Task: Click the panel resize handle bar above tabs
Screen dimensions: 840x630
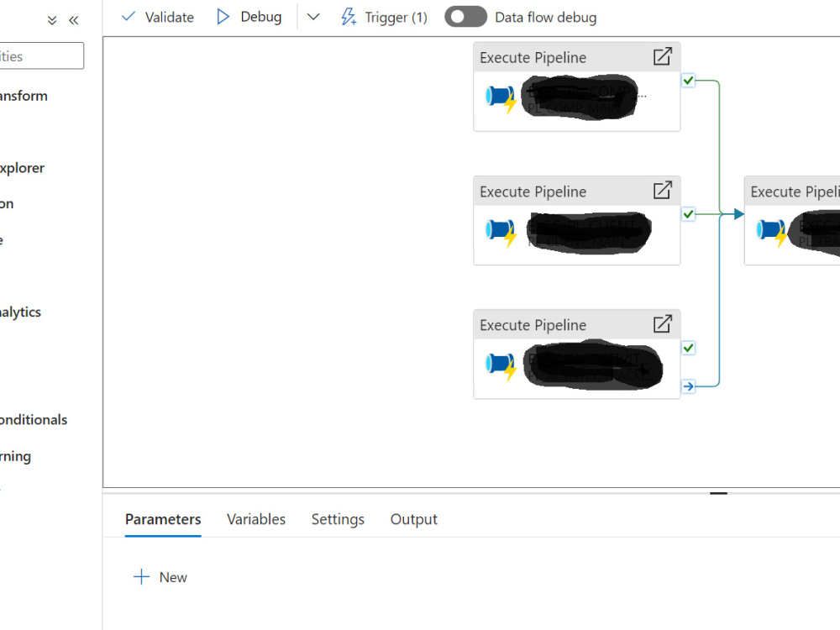Action: click(x=718, y=493)
